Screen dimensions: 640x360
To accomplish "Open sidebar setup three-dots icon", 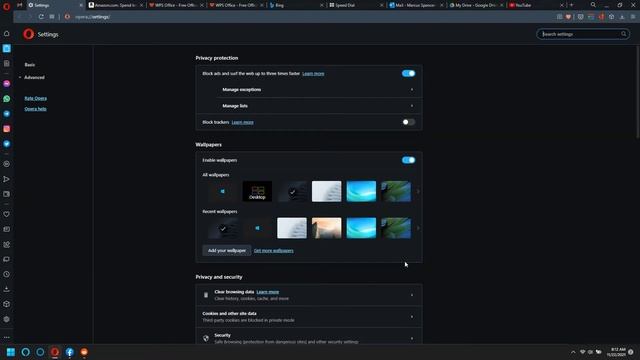I will [x=7, y=337].
